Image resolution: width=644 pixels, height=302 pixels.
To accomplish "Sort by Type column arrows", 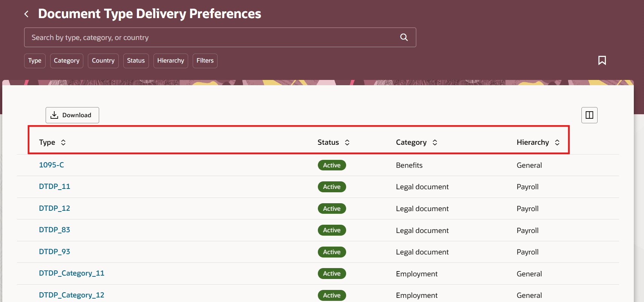I will (x=63, y=143).
